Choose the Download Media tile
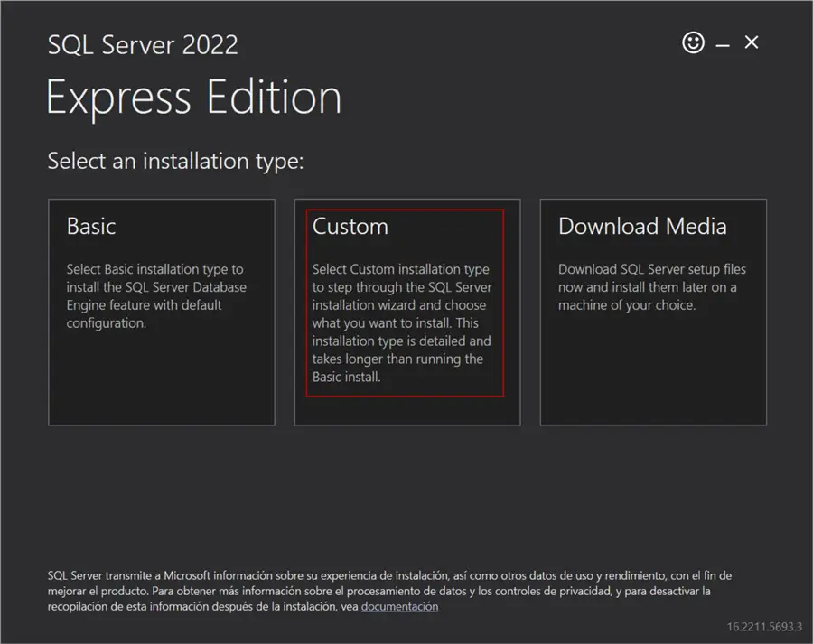 653,313
